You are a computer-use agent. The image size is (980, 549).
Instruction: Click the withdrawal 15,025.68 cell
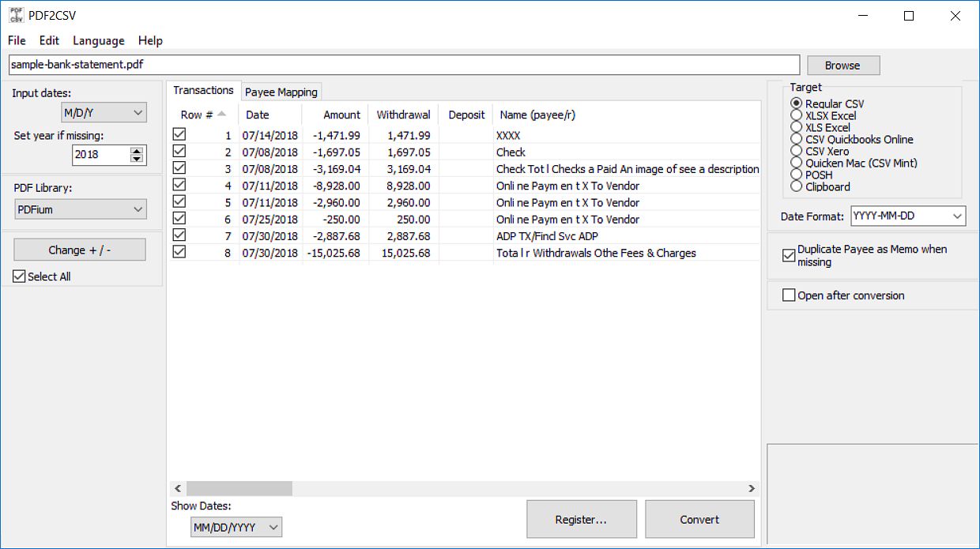(403, 252)
